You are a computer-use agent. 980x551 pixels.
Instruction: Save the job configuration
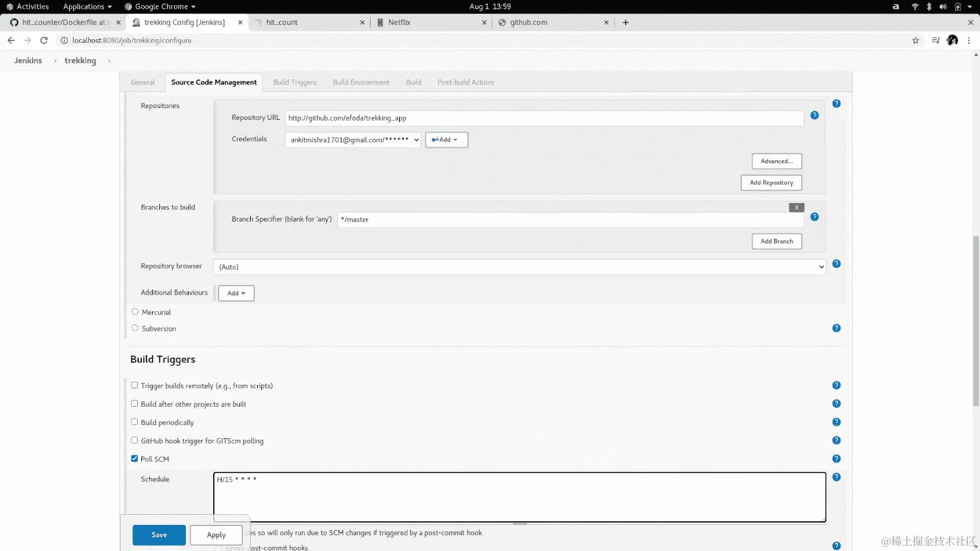click(159, 534)
